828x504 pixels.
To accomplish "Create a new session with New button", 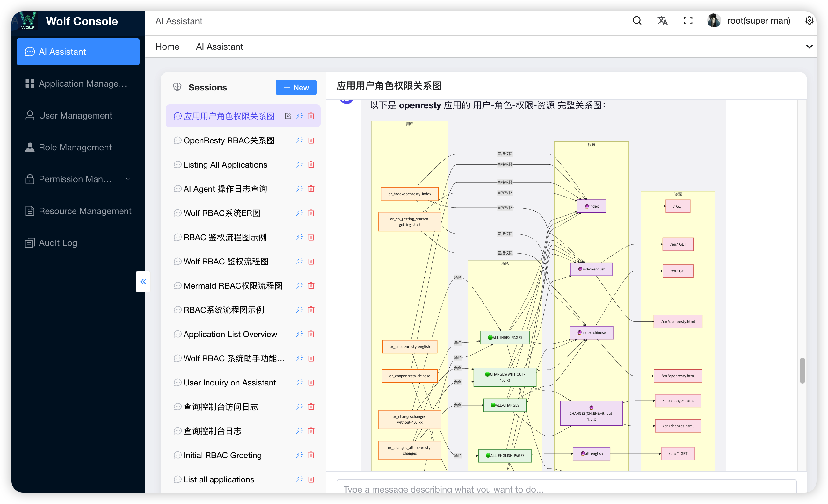I will coord(296,87).
